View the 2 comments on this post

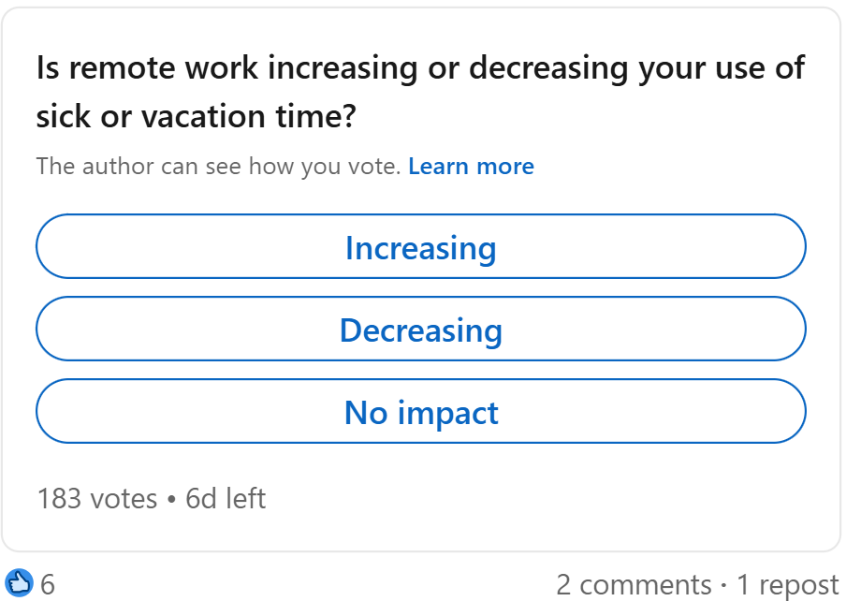(634, 585)
